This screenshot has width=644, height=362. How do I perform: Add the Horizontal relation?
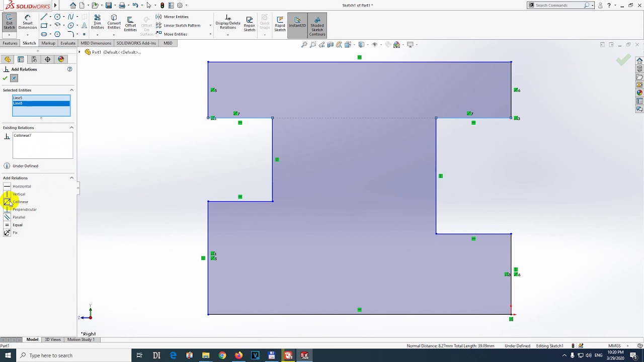coord(17,187)
